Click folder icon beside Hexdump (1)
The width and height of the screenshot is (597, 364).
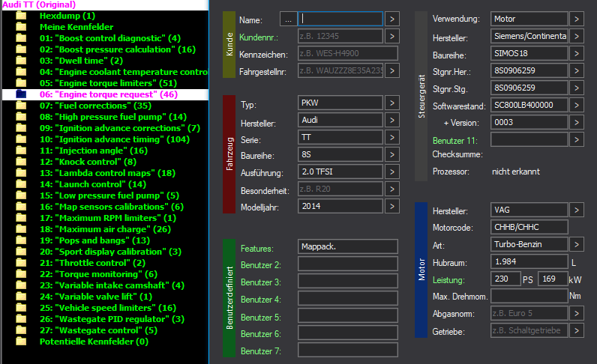pos(21,16)
